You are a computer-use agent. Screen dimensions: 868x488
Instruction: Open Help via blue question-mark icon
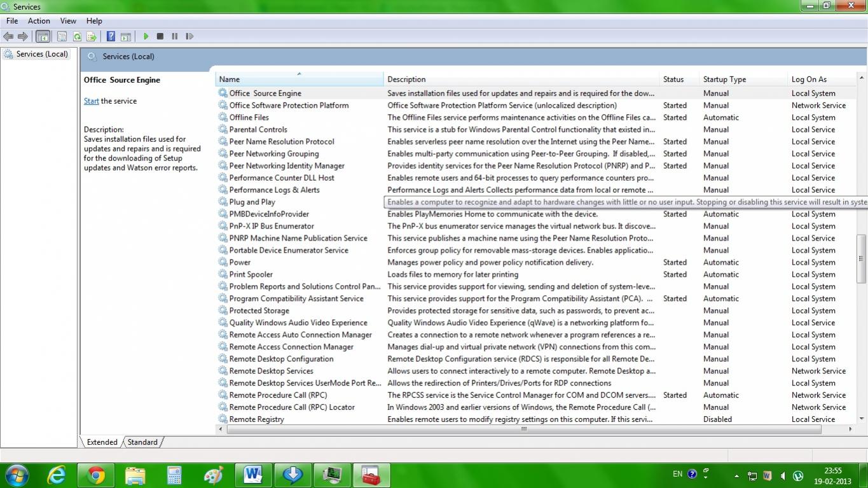click(x=111, y=37)
